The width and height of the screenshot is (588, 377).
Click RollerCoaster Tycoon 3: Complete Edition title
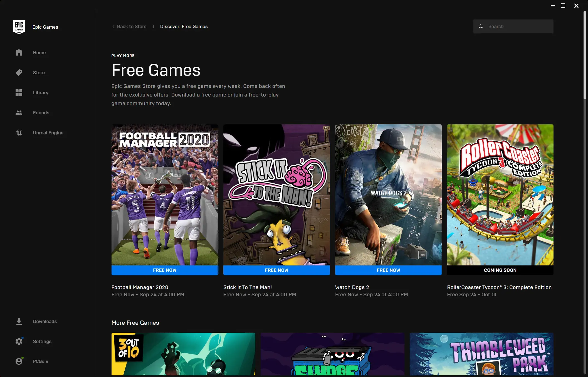pyautogui.click(x=499, y=287)
